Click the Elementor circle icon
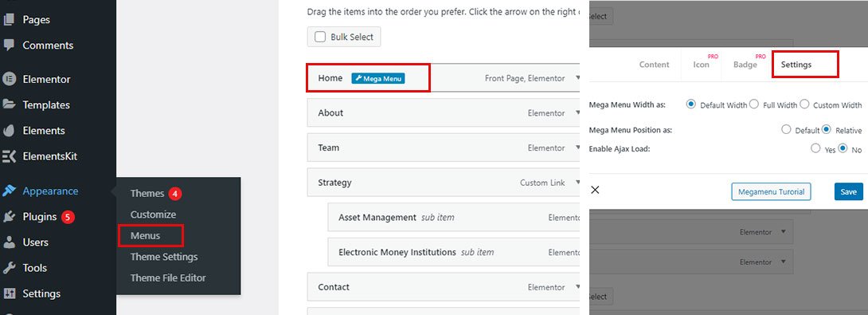 pyautogui.click(x=9, y=79)
